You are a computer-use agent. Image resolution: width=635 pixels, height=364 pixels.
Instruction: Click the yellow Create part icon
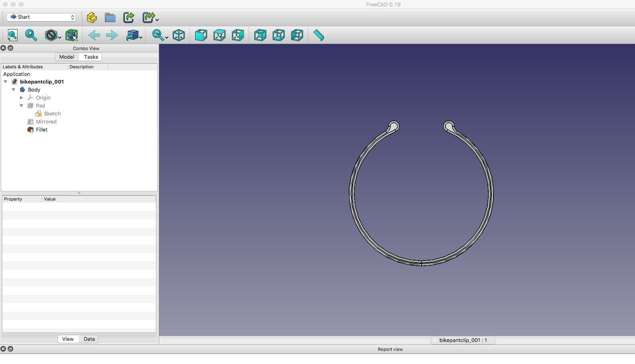pos(92,17)
